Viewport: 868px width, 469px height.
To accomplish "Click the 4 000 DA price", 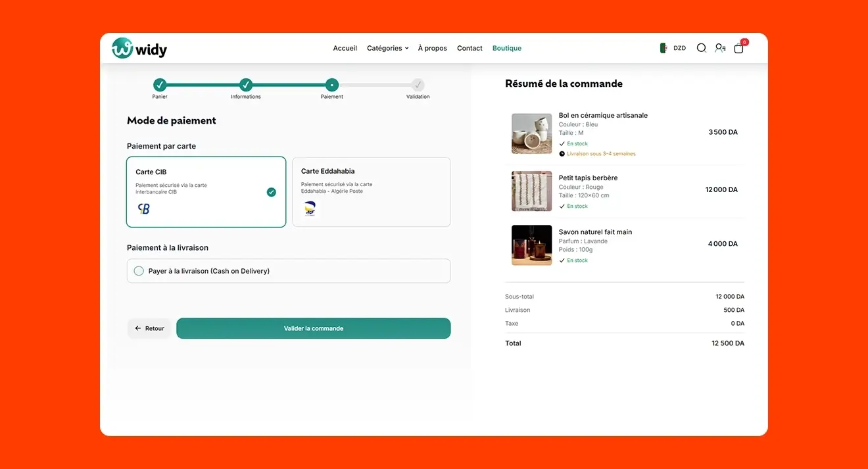I will pos(723,244).
